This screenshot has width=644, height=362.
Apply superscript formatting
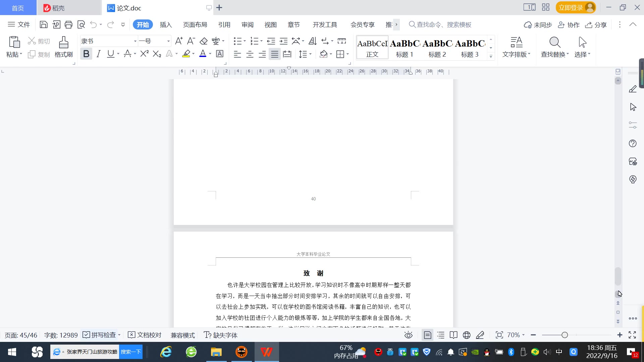click(144, 54)
